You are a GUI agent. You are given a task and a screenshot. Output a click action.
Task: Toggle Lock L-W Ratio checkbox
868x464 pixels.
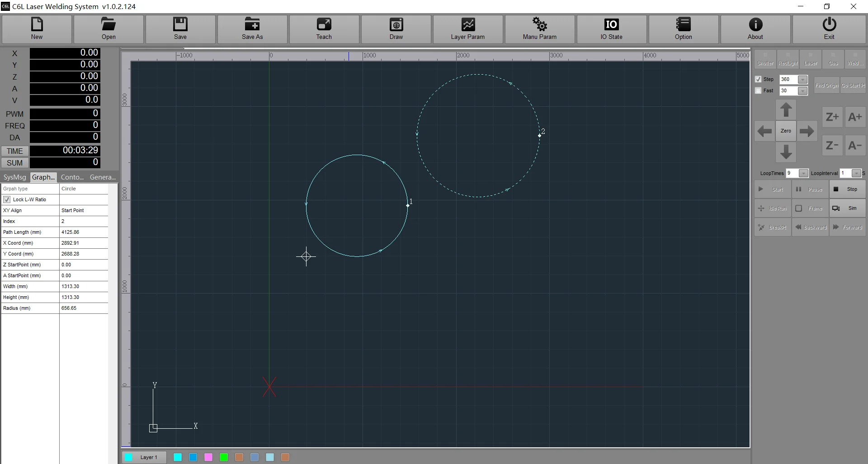pyautogui.click(x=7, y=199)
